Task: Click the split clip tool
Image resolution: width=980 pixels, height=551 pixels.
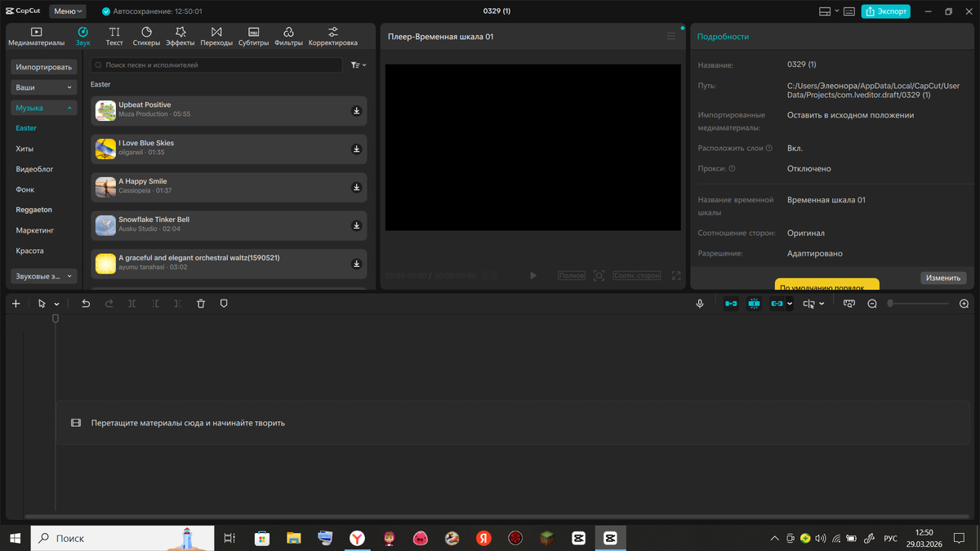Action: (x=132, y=304)
